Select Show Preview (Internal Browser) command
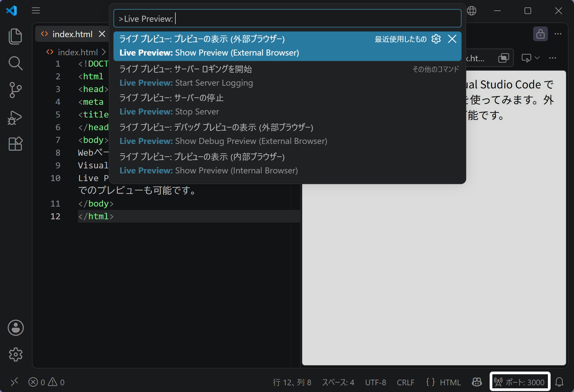This screenshot has width=574, height=392. pyautogui.click(x=288, y=164)
